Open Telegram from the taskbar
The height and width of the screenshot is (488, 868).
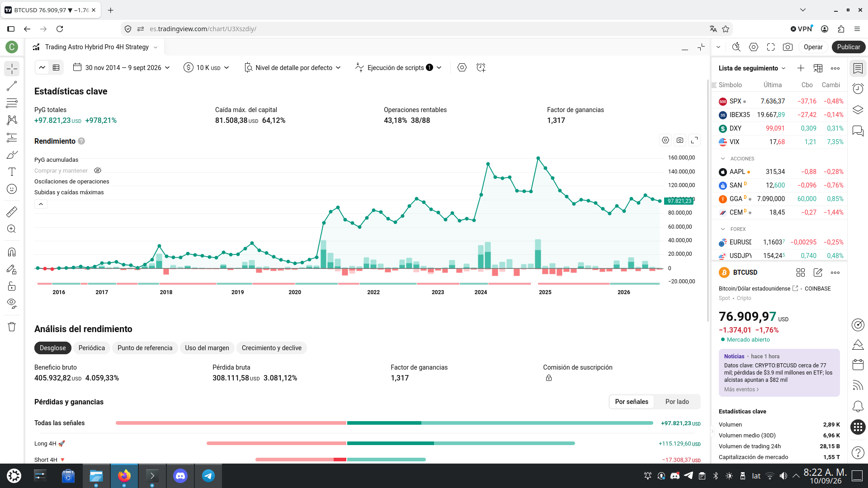click(208, 475)
